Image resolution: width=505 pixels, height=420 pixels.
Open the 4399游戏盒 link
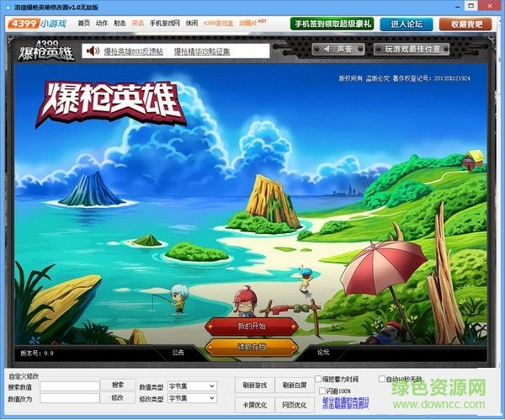click(218, 24)
